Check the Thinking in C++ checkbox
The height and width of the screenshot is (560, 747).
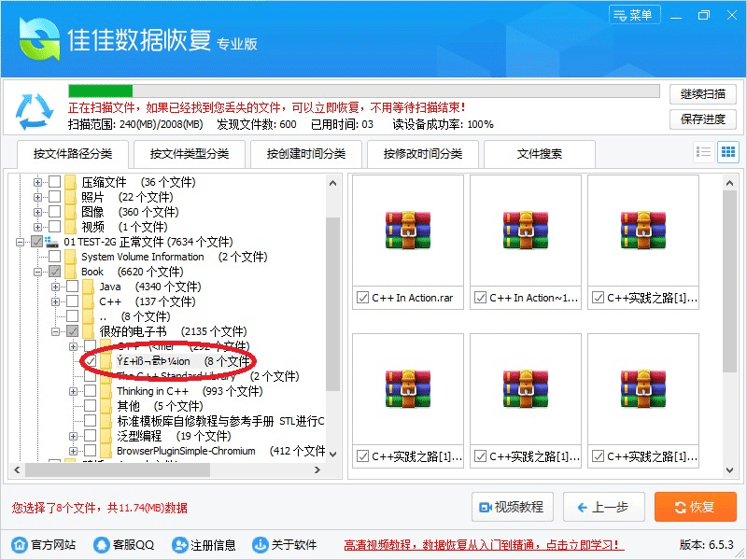click(90, 391)
